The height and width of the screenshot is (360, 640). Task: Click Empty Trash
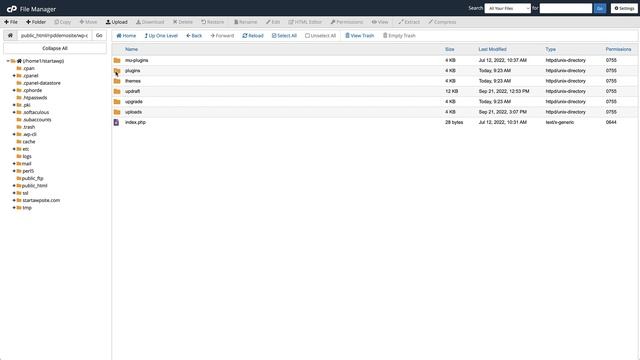399,36
